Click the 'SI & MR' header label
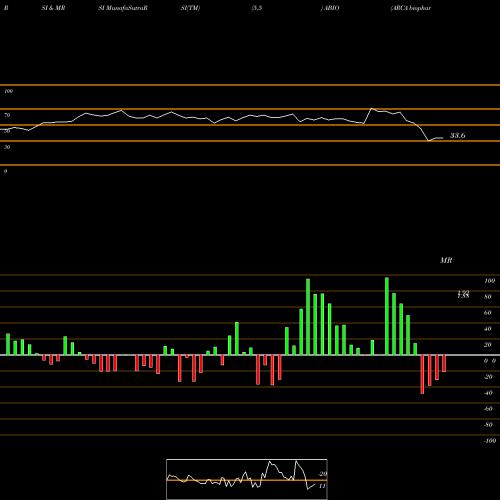The width and height of the screenshot is (500, 500). [53, 8]
